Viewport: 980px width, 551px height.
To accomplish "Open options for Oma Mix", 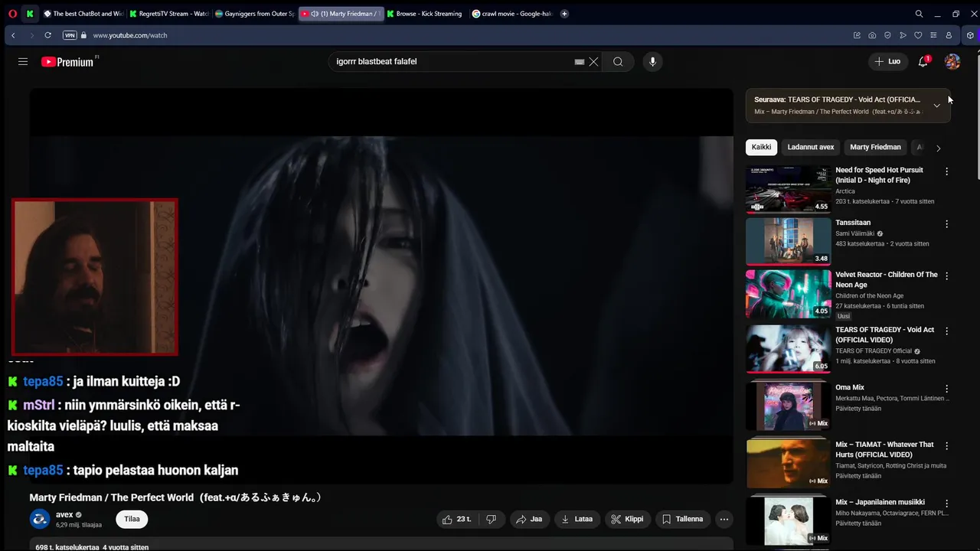I will [x=946, y=389].
